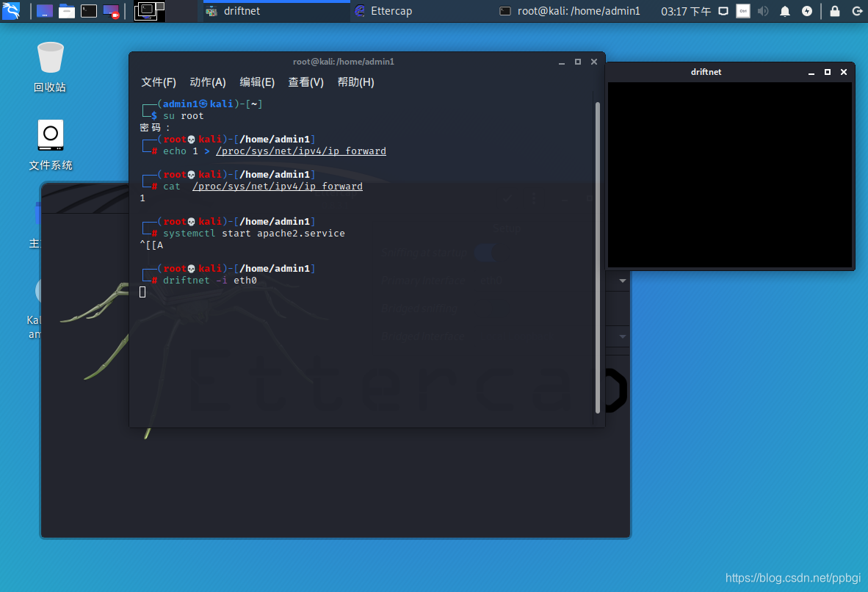The image size is (868, 592).
Task: Open the screen recorder launcher in panel
Action: 112,11
